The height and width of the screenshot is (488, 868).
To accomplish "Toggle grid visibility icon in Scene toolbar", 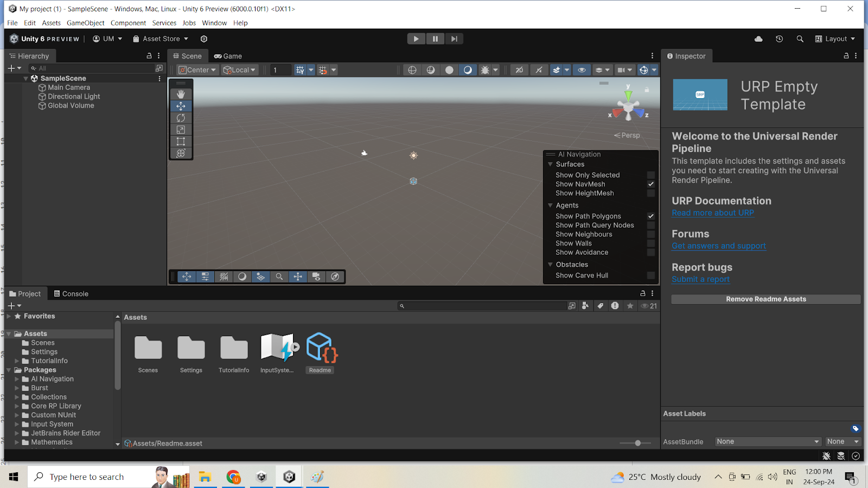I will pos(300,70).
